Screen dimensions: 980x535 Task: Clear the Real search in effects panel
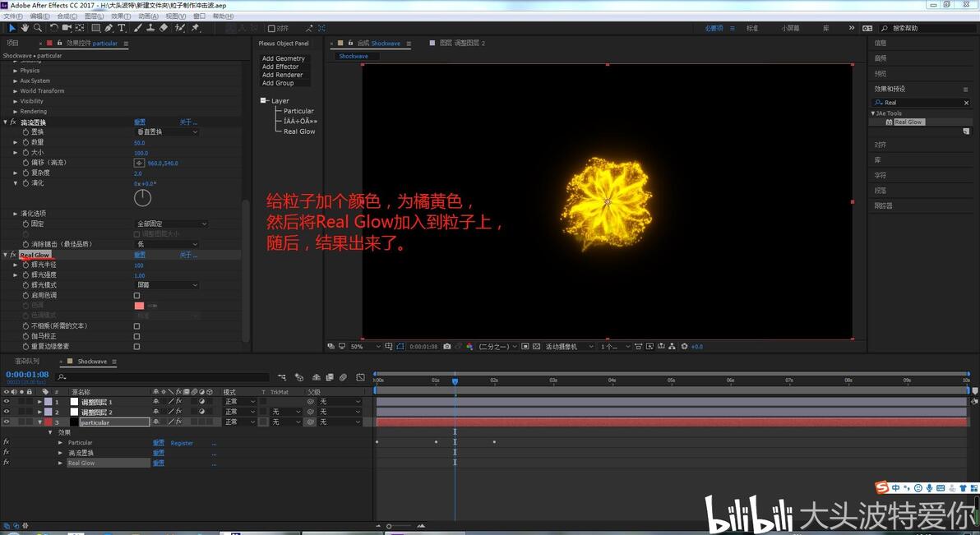coord(966,103)
